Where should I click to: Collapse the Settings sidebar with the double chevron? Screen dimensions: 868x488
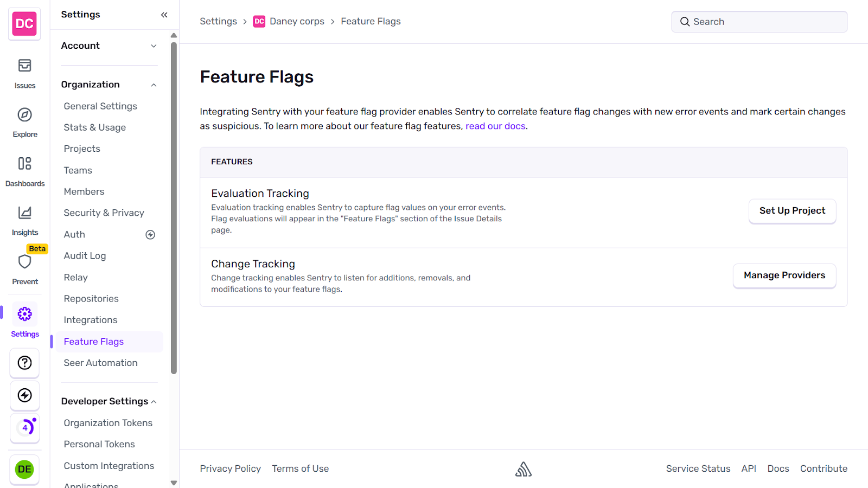164,15
